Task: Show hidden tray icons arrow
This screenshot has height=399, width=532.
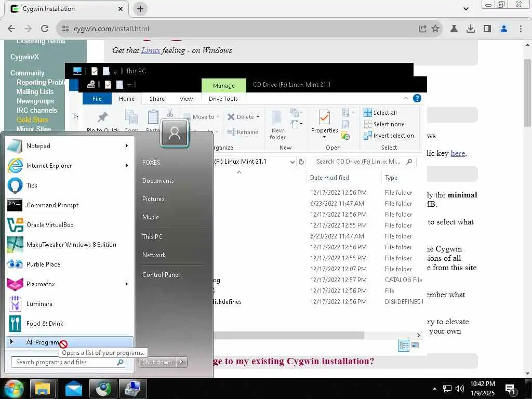Action: [435, 389]
